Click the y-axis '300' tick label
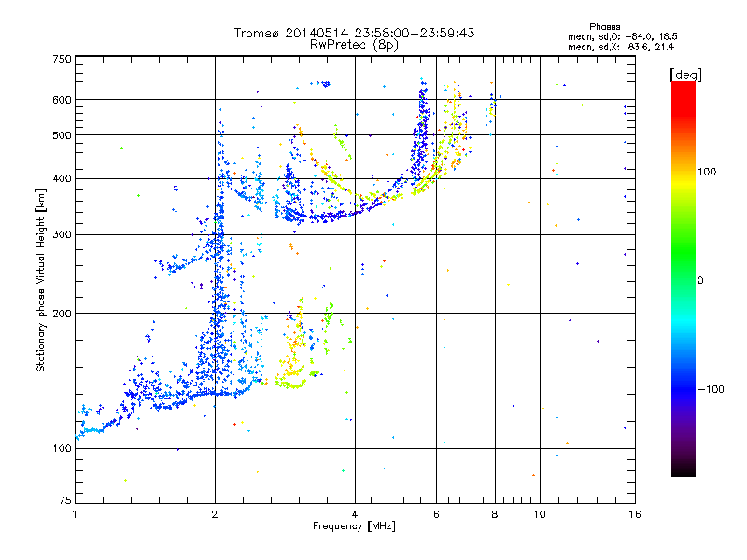Screen dimensions: 747x560 point(62,235)
